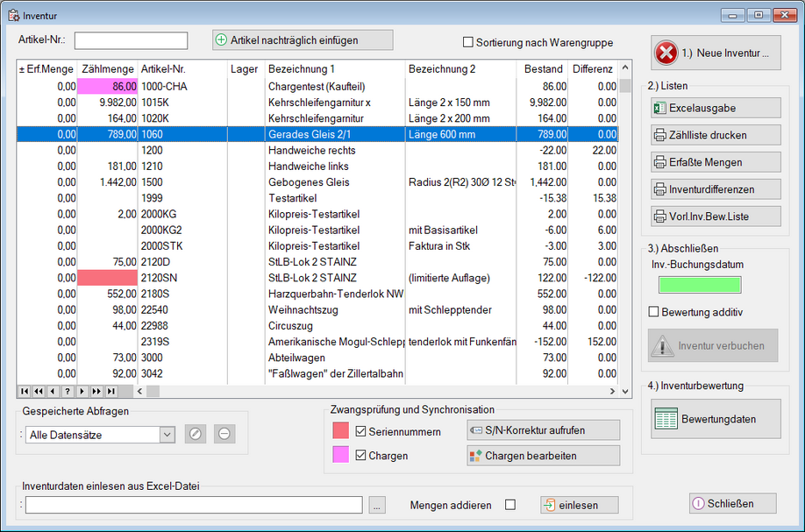Open Bewertungdaten table
Image resolution: width=805 pixels, height=532 pixels.
point(716,419)
